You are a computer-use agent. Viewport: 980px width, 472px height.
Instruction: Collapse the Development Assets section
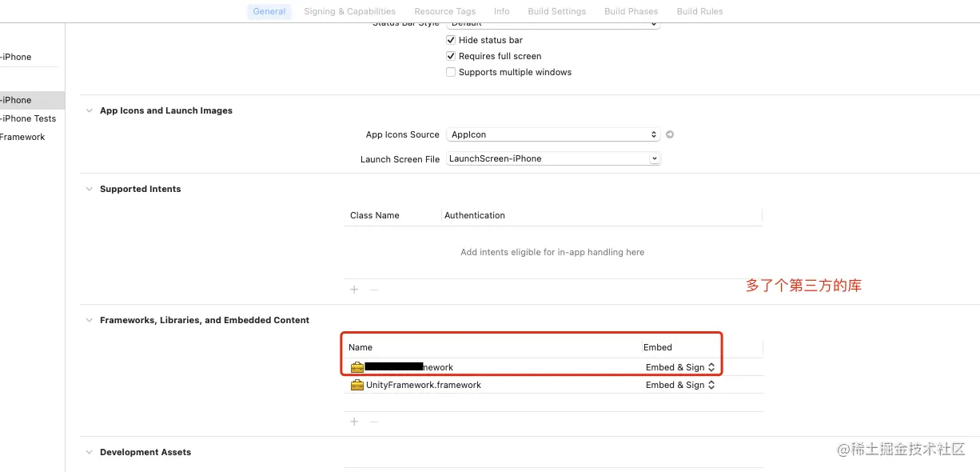(x=89, y=452)
